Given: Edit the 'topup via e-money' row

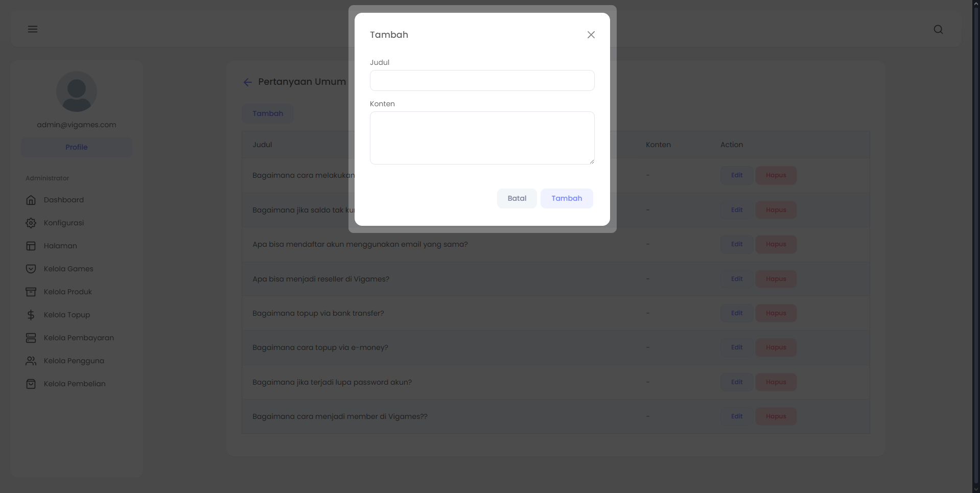Looking at the screenshot, I should pyautogui.click(x=736, y=347).
